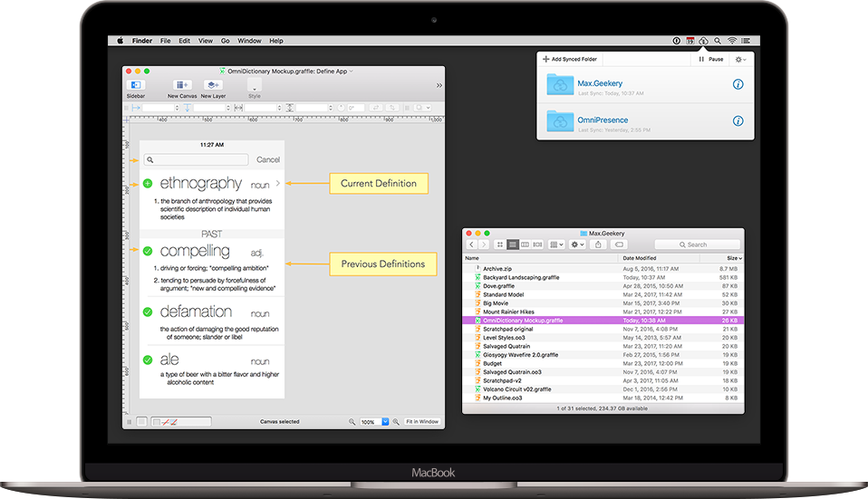Click the Pause sync button
The height and width of the screenshot is (499, 868).
pos(711,59)
